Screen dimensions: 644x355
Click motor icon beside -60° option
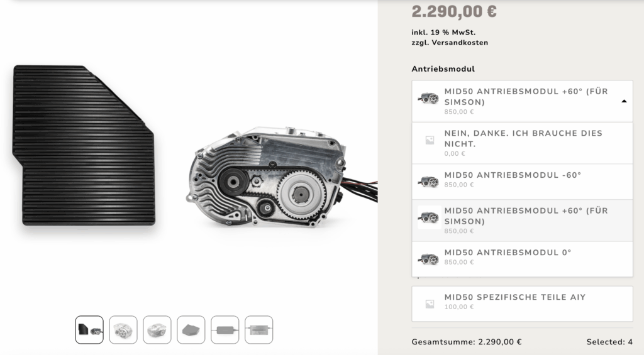[x=429, y=182]
